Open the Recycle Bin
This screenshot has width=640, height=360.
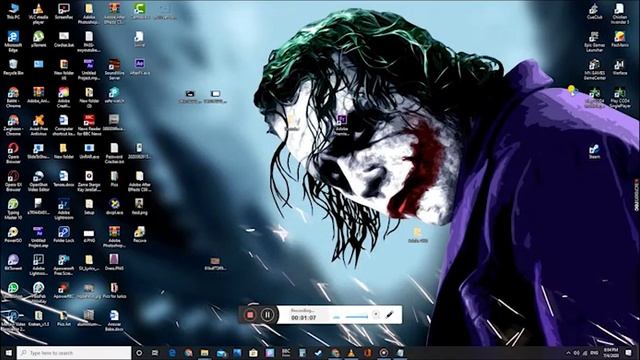pyautogui.click(x=13, y=67)
